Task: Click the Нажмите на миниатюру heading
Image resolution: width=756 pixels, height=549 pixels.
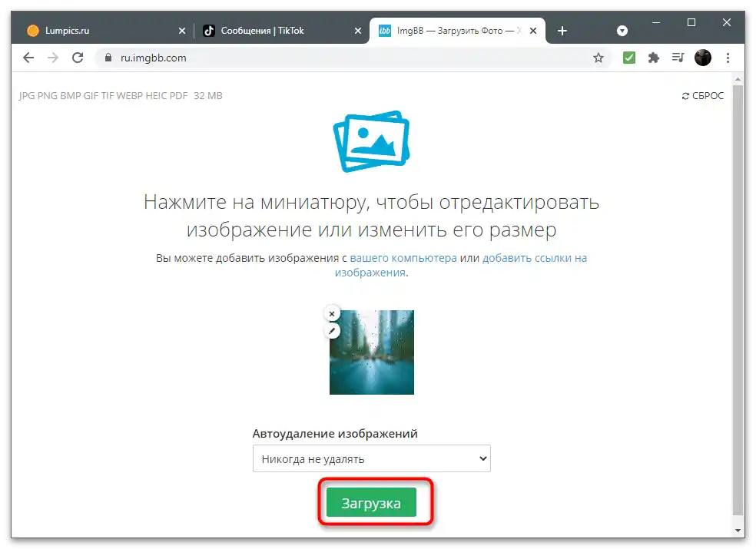Action: tap(371, 216)
